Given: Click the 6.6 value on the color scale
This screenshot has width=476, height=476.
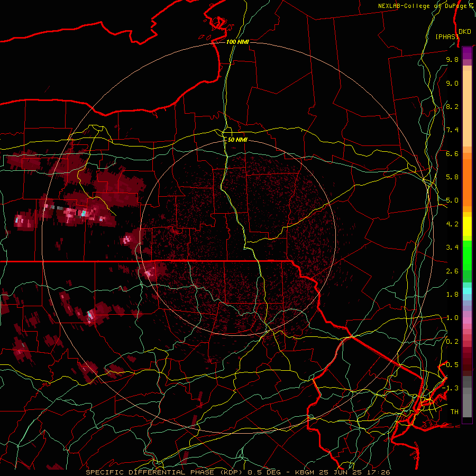Looking at the screenshot, I should click(x=452, y=153).
